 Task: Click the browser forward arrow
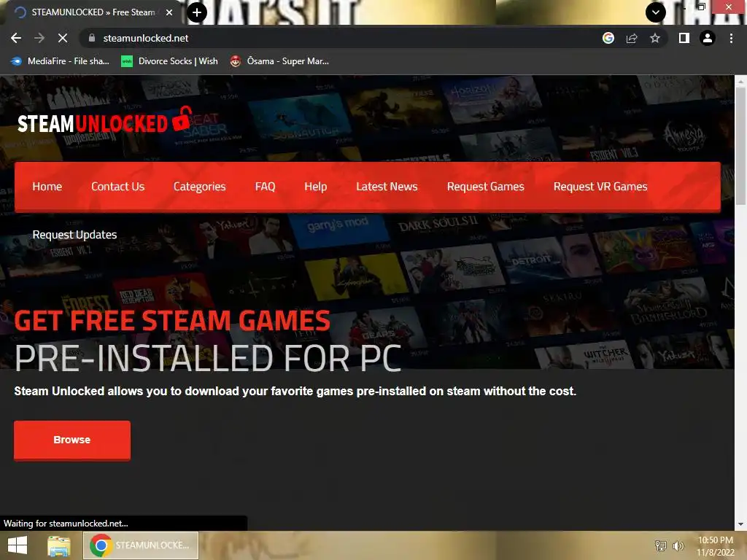point(39,38)
